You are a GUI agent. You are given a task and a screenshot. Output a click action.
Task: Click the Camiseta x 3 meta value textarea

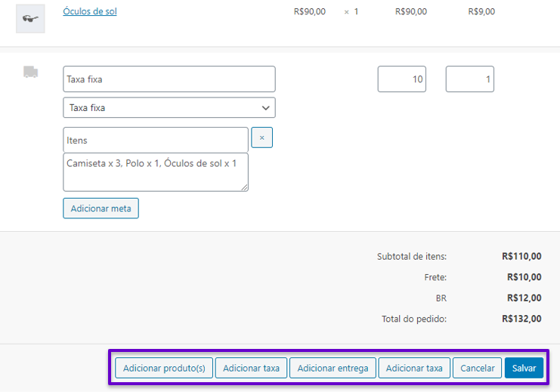pos(156,172)
